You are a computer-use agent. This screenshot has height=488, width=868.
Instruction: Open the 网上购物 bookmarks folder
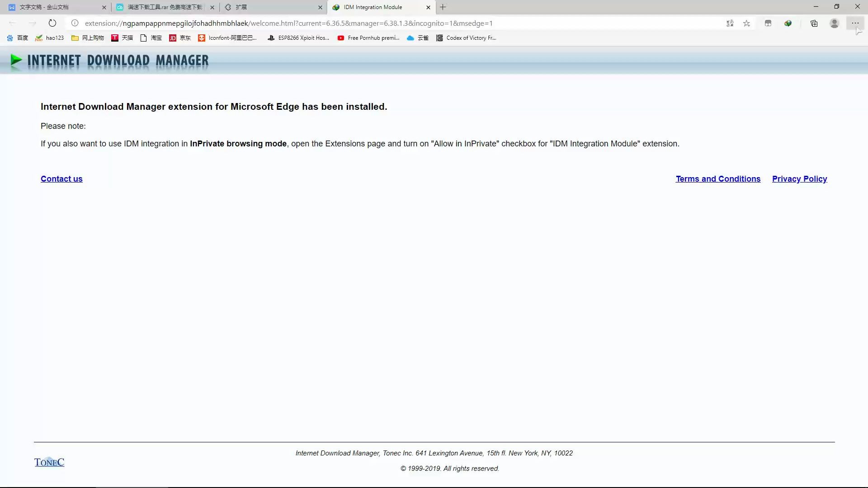[88, 38]
